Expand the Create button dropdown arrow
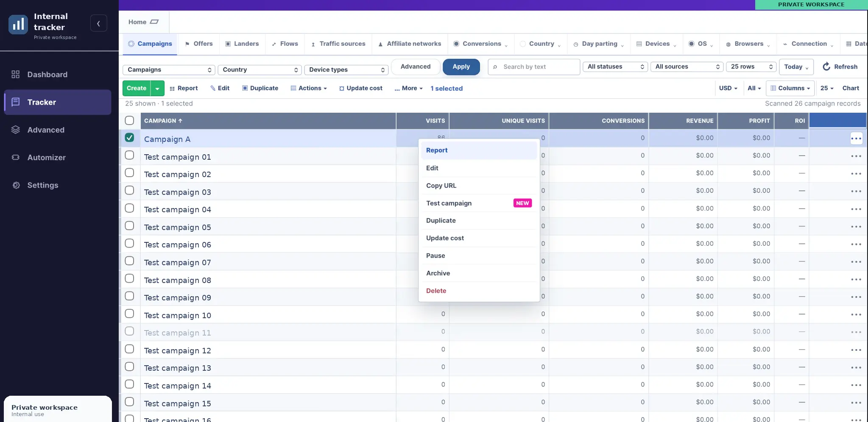868x422 pixels. 157,88
